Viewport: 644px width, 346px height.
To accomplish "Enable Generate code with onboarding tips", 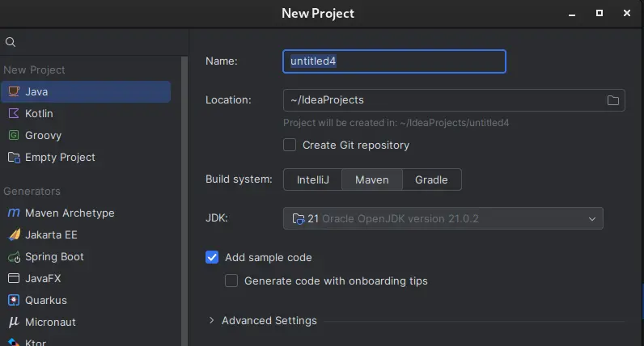I will 231,281.
